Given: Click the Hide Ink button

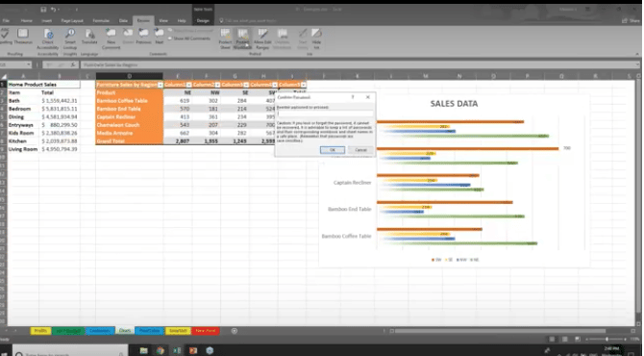Looking at the screenshot, I should pos(316,38).
